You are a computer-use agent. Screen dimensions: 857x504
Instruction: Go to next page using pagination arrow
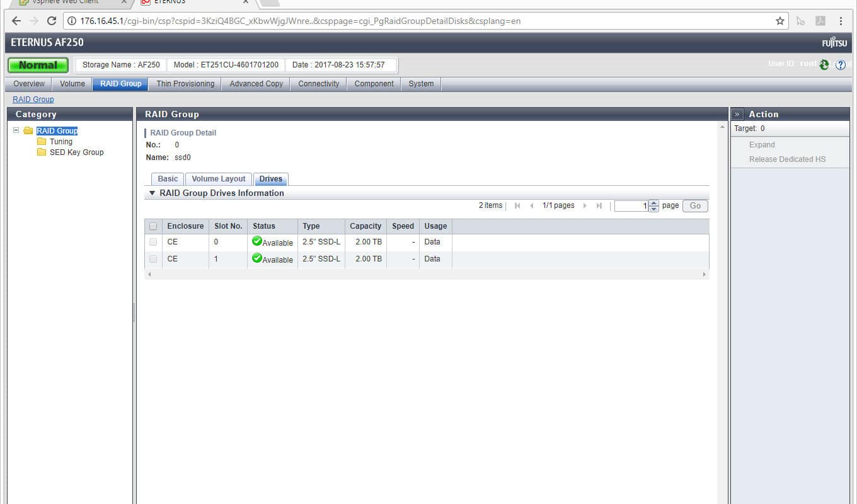click(x=585, y=206)
